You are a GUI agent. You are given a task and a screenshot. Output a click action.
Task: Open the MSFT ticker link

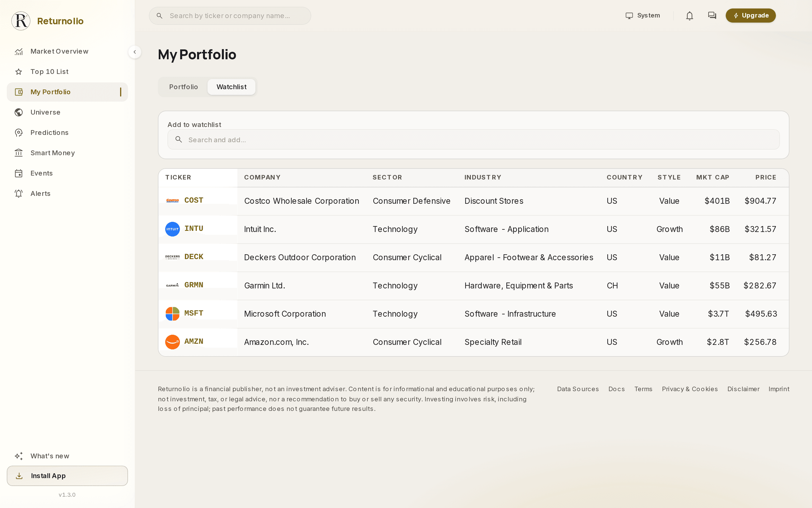[x=194, y=313]
